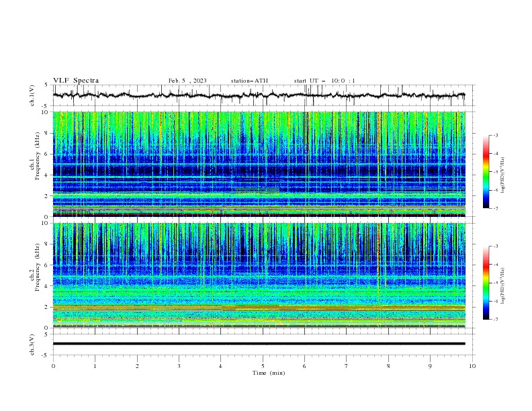532x411 pixels.
Task: Click the '-7' label on the ch.2 colorbar
Action: [x=495, y=320]
